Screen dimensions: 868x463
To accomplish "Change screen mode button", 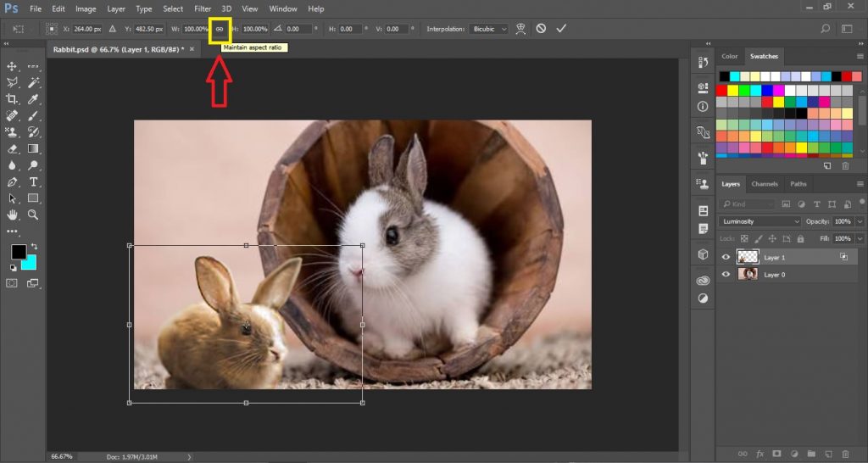I will pyautogui.click(x=33, y=283).
